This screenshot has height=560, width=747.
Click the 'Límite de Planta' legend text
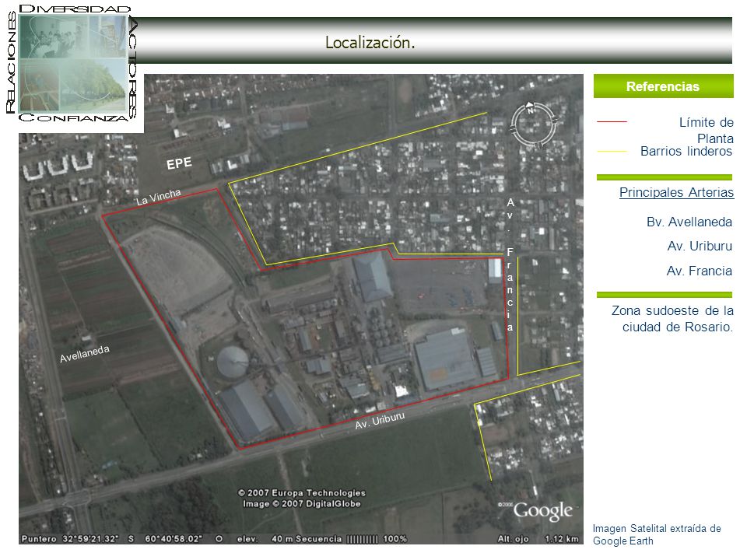[x=706, y=131]
